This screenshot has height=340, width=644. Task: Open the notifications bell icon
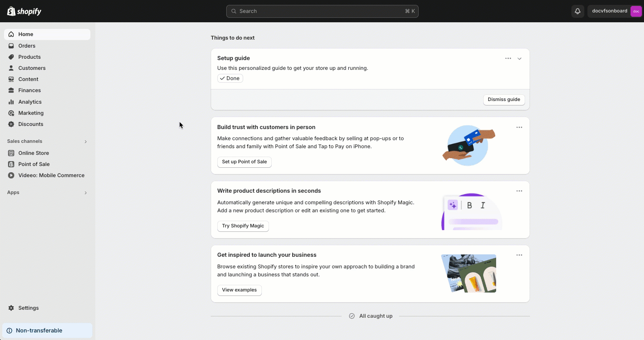coord(578,11)
